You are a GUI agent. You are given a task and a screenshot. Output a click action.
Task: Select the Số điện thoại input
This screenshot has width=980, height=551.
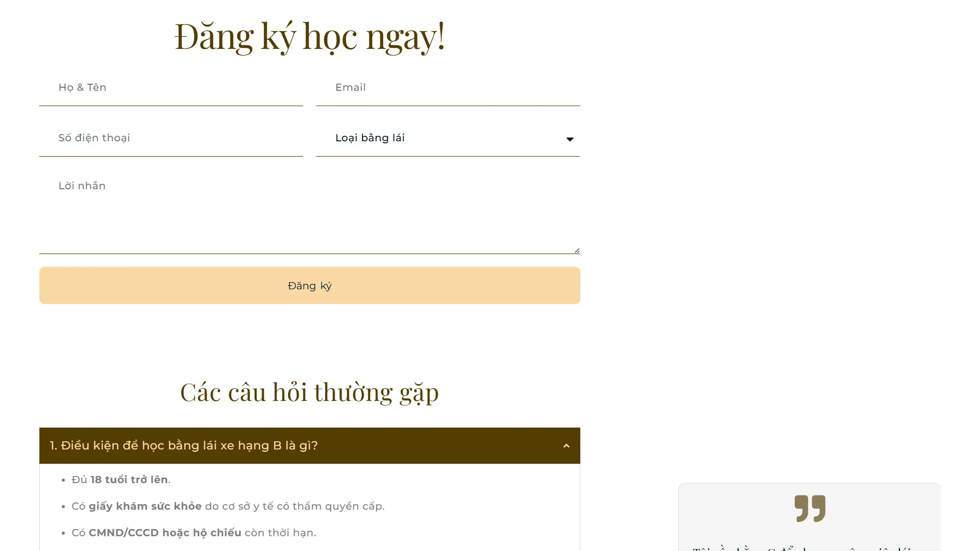(x=171, y=138)
